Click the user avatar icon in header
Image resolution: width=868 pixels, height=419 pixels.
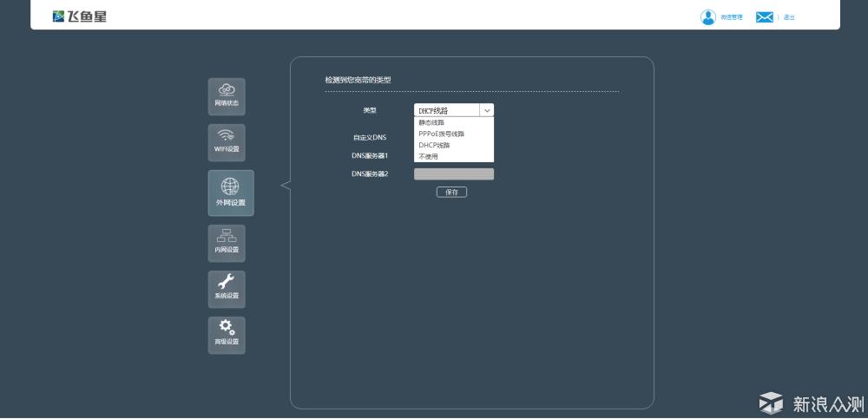pyautogui.click(x=708, y=17)
